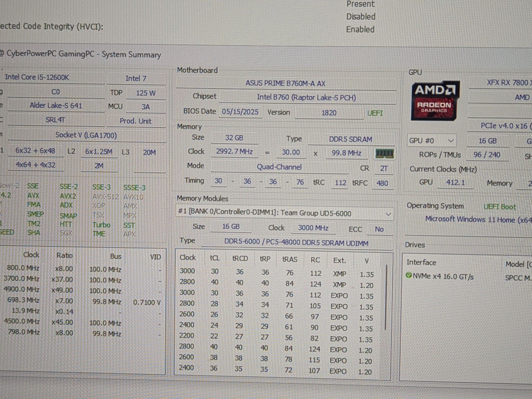532x399 pixels.
Task: Open the GPU #0 selector dropdown
Action: (x=431, y=141)
